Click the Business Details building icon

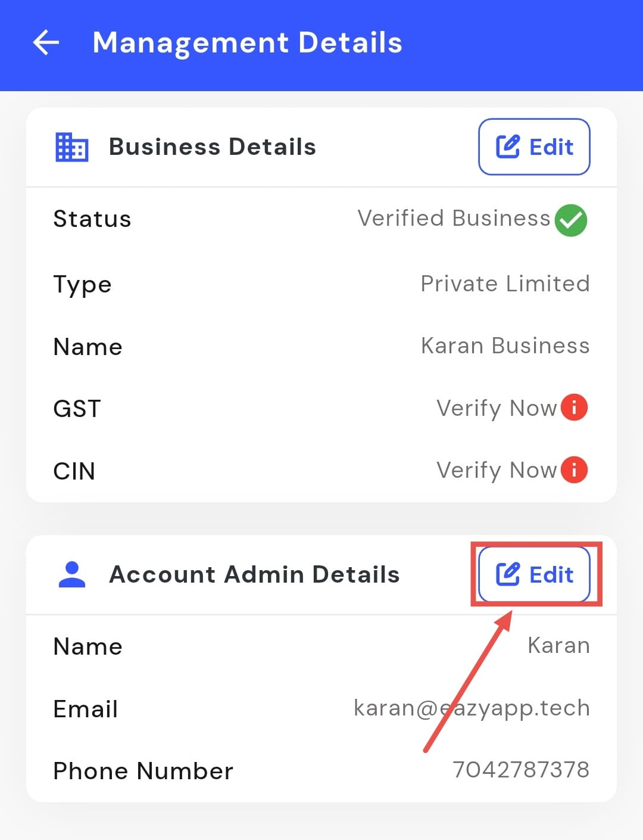[x=71, y=147]
